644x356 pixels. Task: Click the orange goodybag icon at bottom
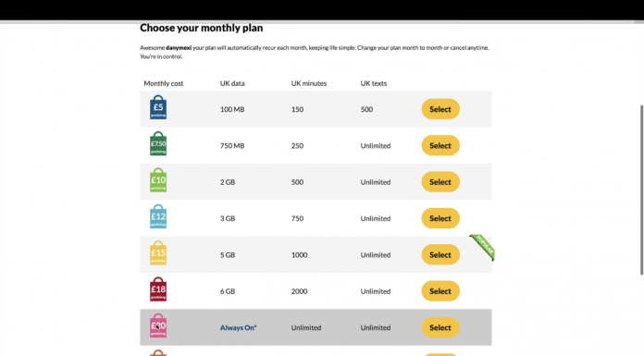(x=158, y=352)
